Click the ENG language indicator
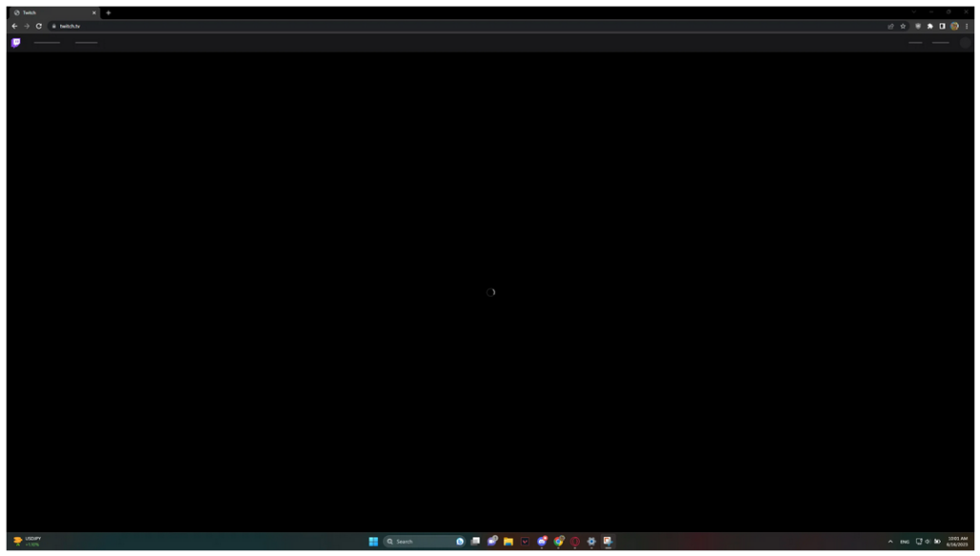Viewport: 980px width, 556px height. tap(904, 542)
